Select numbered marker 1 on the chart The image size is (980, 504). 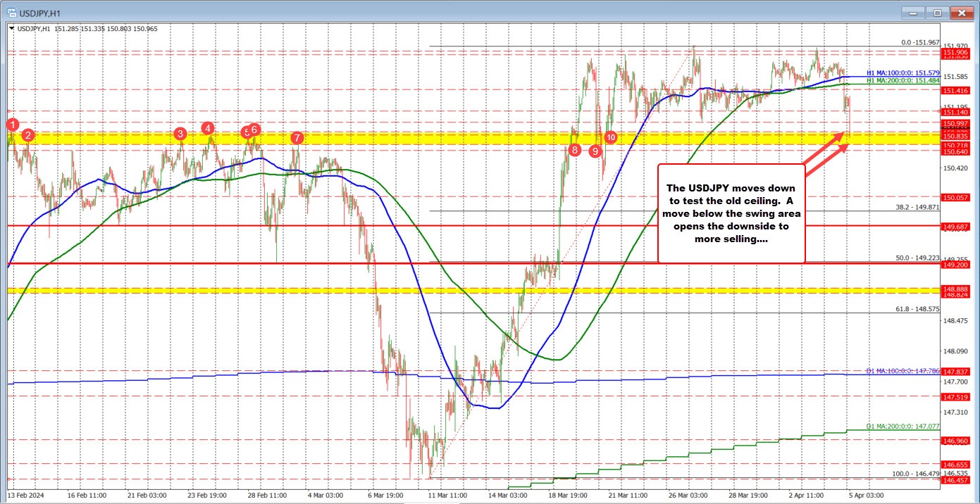click(x=12, y=125)
